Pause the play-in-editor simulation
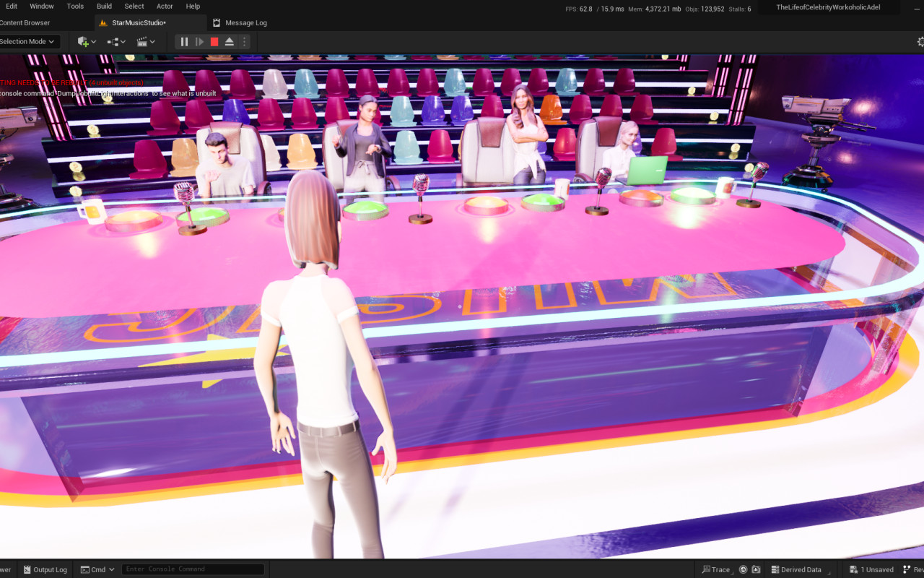This screenshot has height=578, width=924. [x=184, y=42]
